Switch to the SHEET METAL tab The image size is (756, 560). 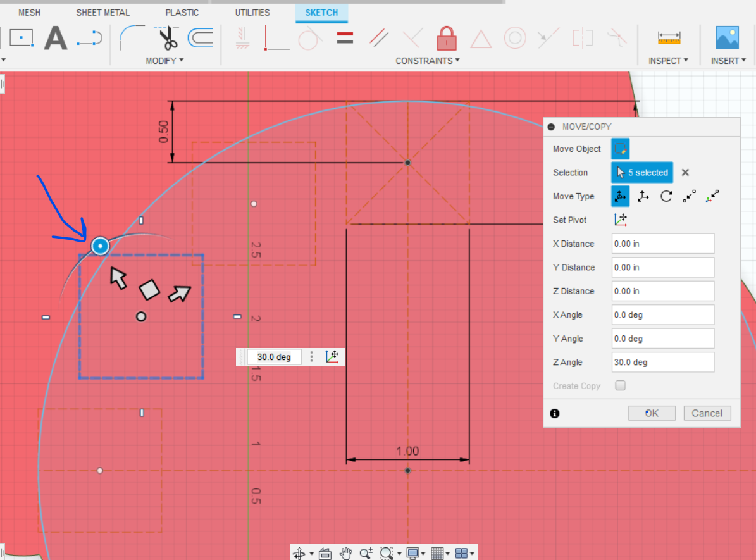pos(102,13)
